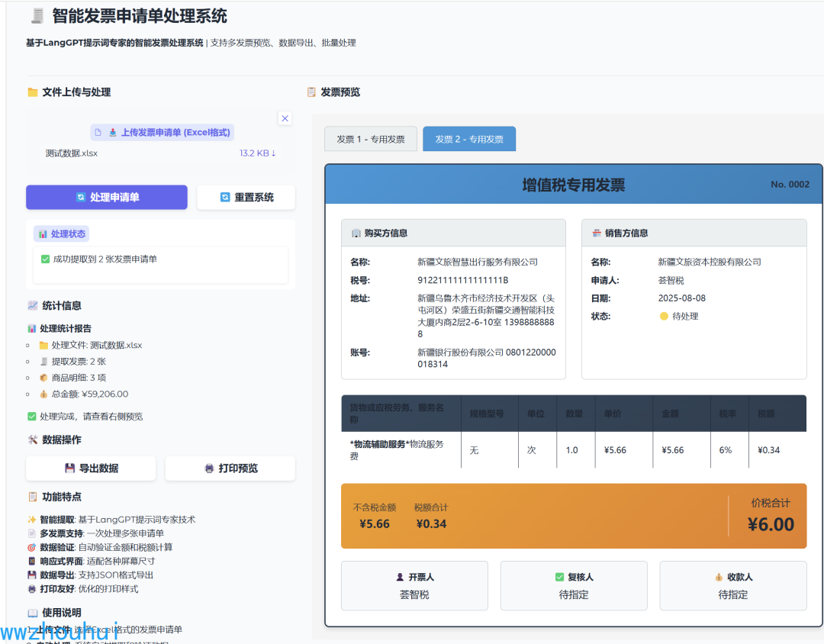The image size is (824, 644).
Task: Click the 导出数据 floppy disk icon
Action: tap(70, 469)
